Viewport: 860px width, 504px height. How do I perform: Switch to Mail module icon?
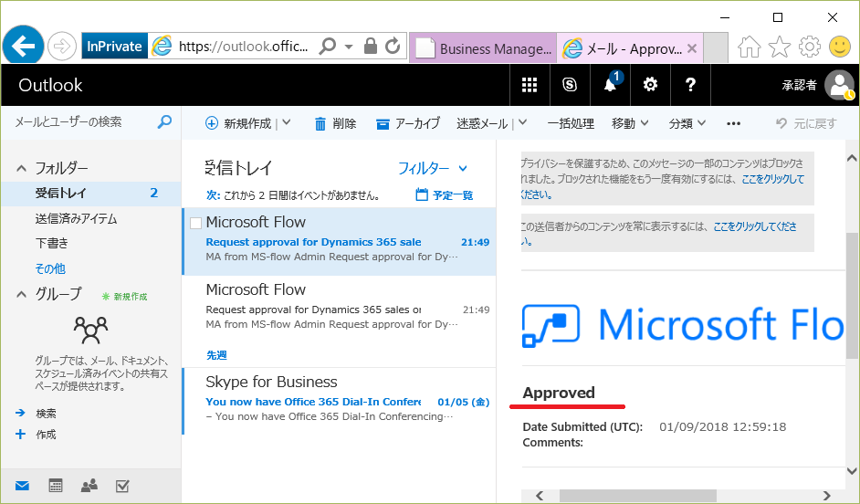(x=22, y=486)
